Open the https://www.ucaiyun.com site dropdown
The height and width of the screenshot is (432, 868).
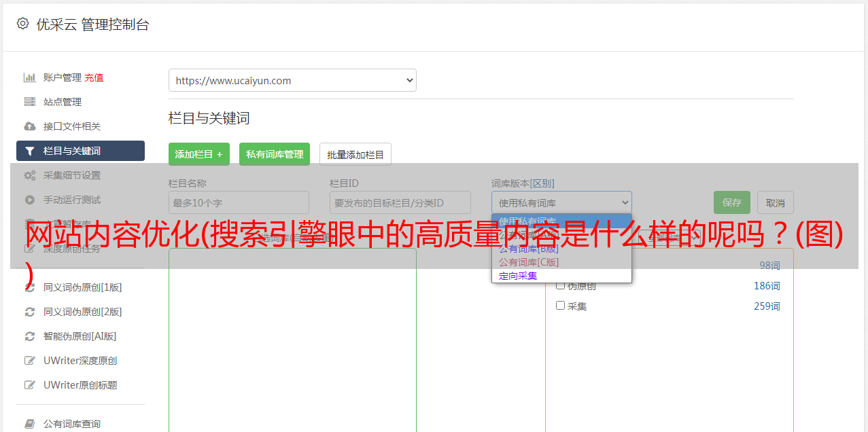(292, 80)
